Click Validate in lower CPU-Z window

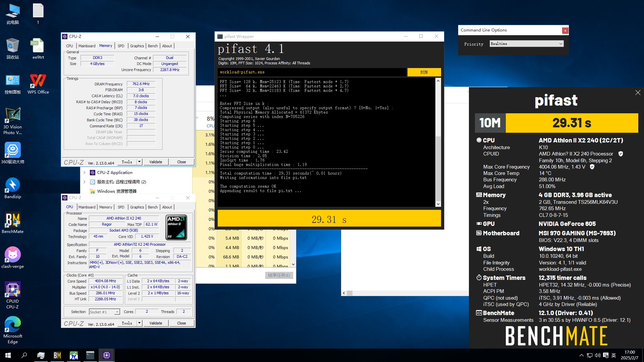[156, 323]
